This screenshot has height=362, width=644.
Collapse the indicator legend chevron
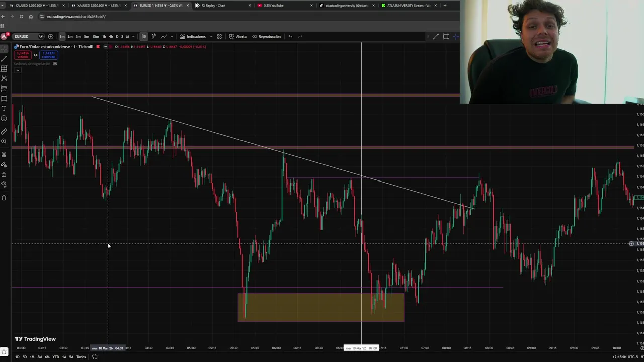pyautogui.click(x=17, y=70)
